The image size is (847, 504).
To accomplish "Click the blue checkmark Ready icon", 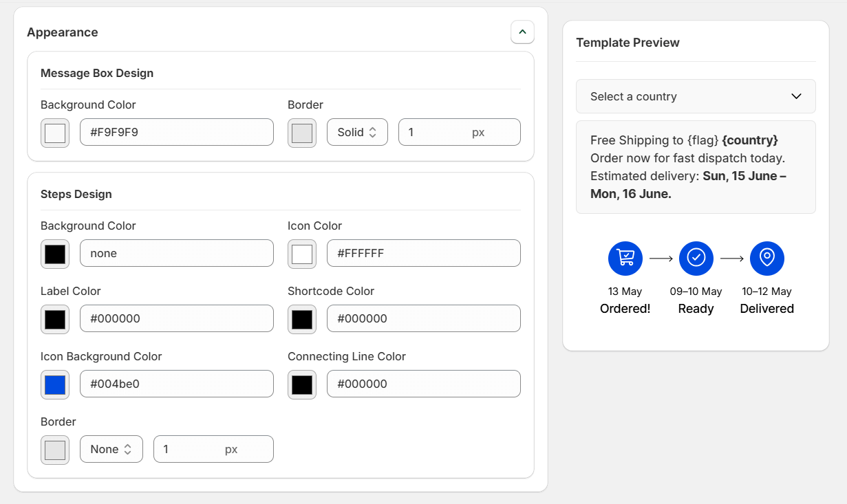I will (x=696, y=258).
